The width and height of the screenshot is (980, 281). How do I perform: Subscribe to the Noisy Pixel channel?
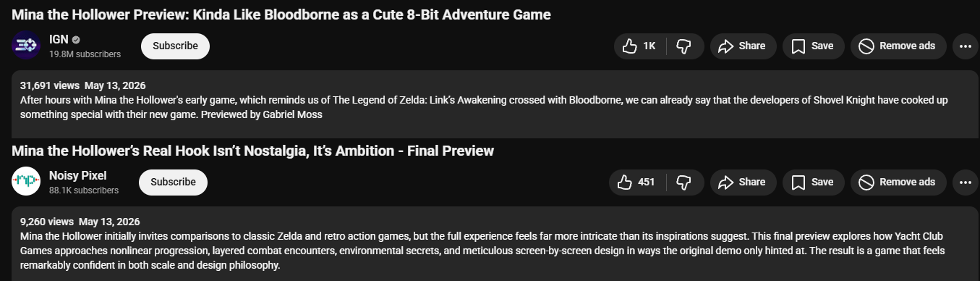pos(173,182)
